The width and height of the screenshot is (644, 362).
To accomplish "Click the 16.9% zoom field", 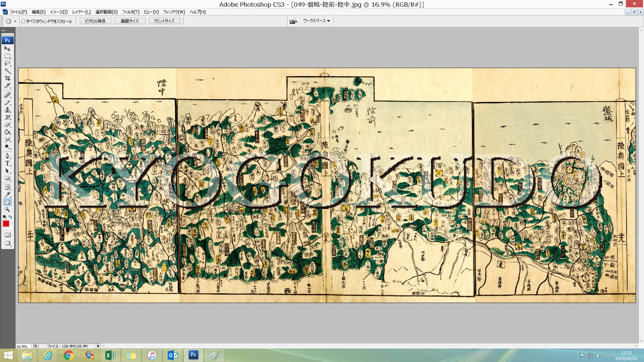I will (22, 346).
